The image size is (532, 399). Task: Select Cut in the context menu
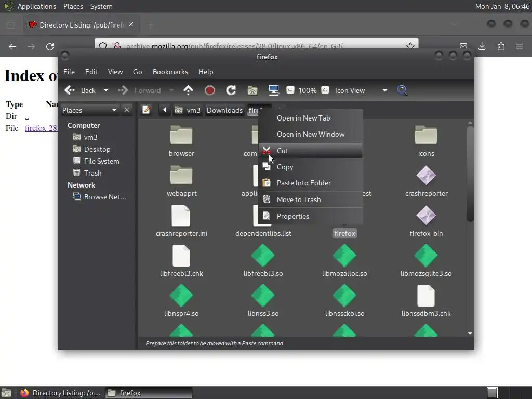[311, 151]
